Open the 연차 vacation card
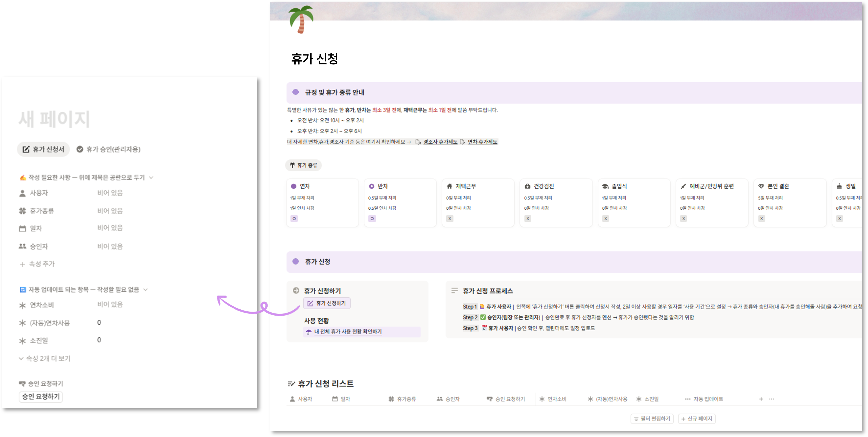 click(323, 203)
